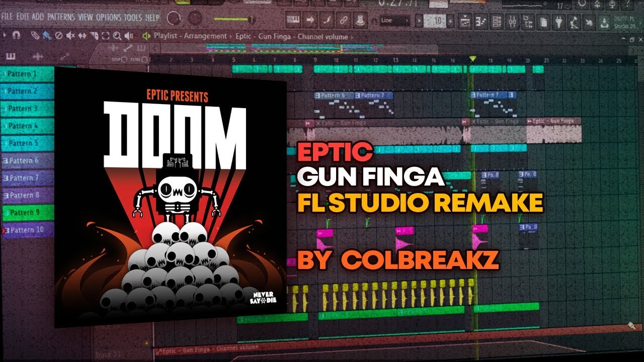Open the EDIT menu
The image size is (644, 362).
tap(23, 17)
